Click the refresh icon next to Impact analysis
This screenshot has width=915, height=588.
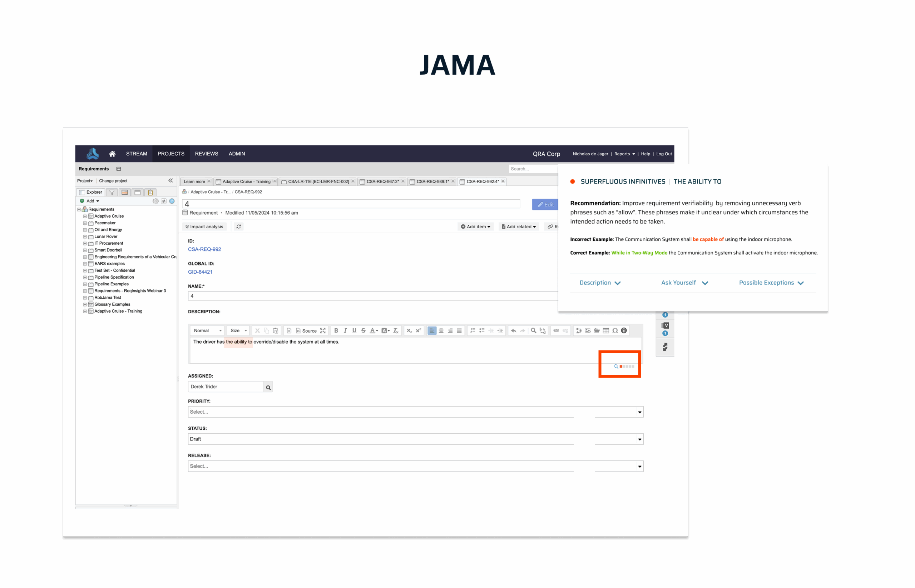(x=239, y=227)
